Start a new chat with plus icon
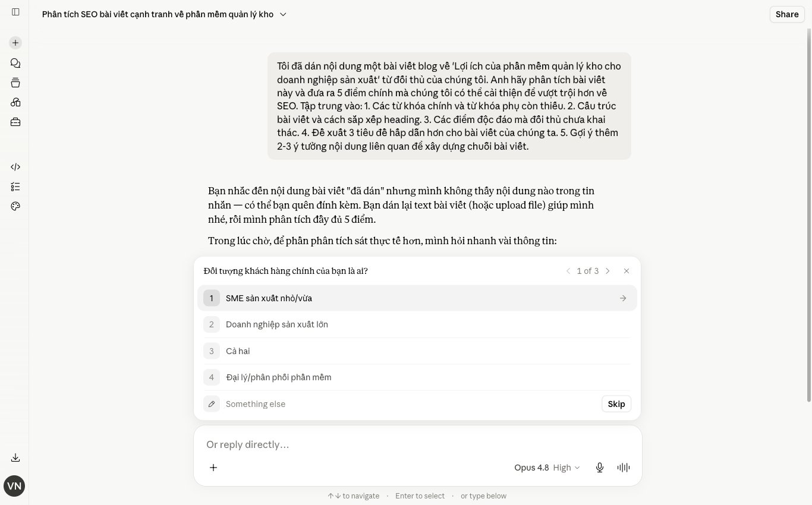Viewport: 812px width, 505px height. pyautogui.click(x=15, y=43)
